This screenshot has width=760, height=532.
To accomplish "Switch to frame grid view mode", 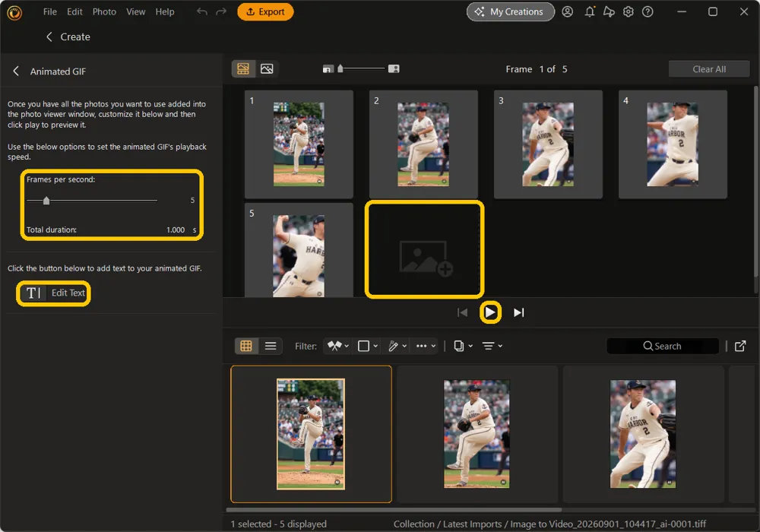I will (243, 69).
